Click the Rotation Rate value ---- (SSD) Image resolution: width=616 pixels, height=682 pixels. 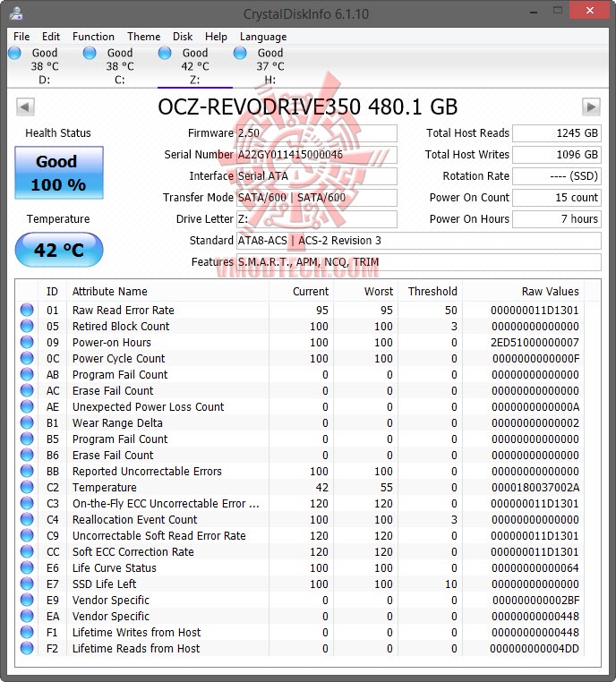click(557, 175)
